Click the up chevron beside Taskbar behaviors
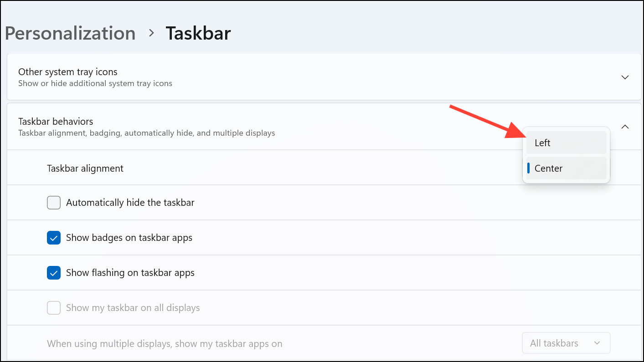This screenshot has height=362, width=644. 625,127
